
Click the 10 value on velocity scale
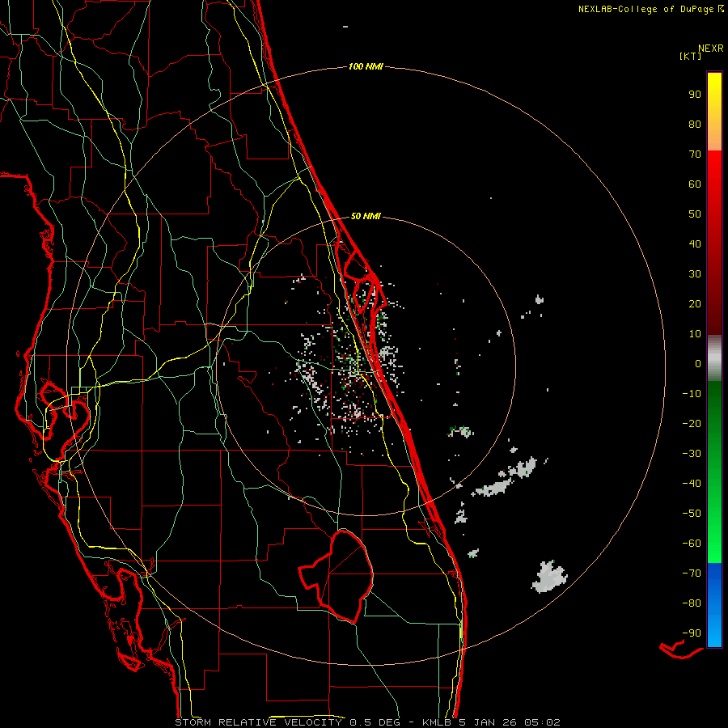pos(695,334)
